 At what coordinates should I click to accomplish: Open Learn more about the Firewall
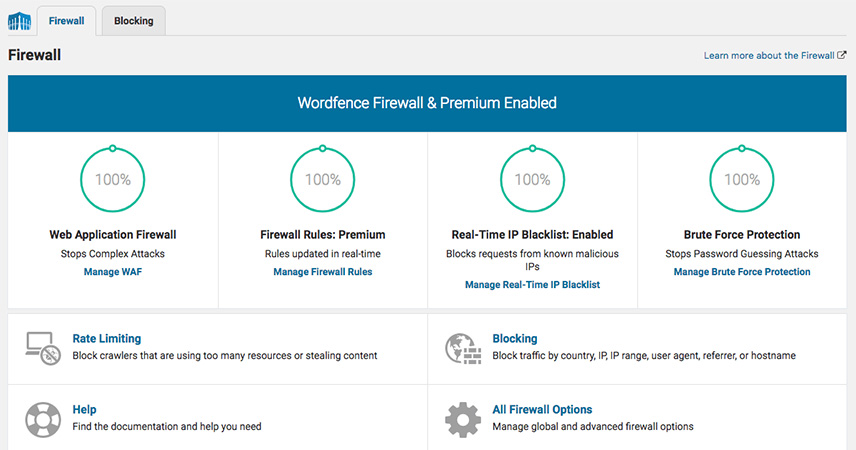coord(768,56)
